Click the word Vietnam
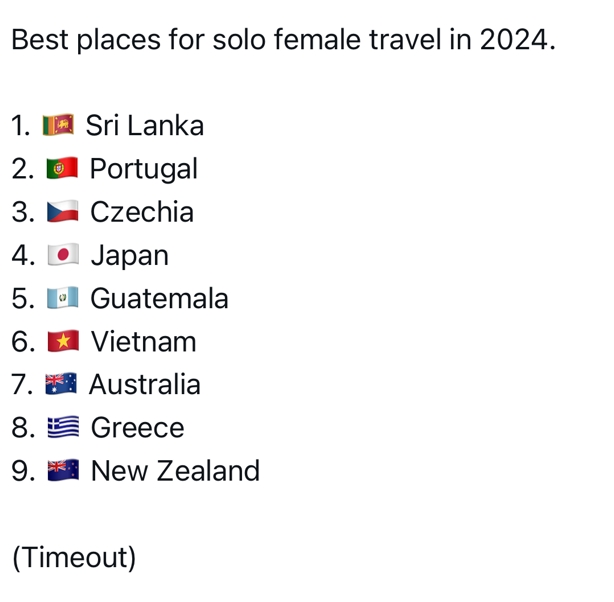 143,341
